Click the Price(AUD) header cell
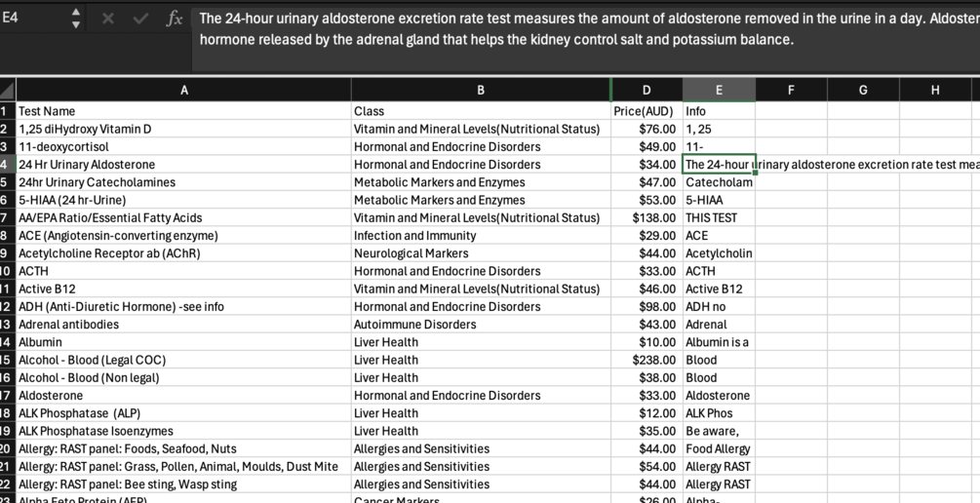The image size is (980, 503). [x=647, y=111]
